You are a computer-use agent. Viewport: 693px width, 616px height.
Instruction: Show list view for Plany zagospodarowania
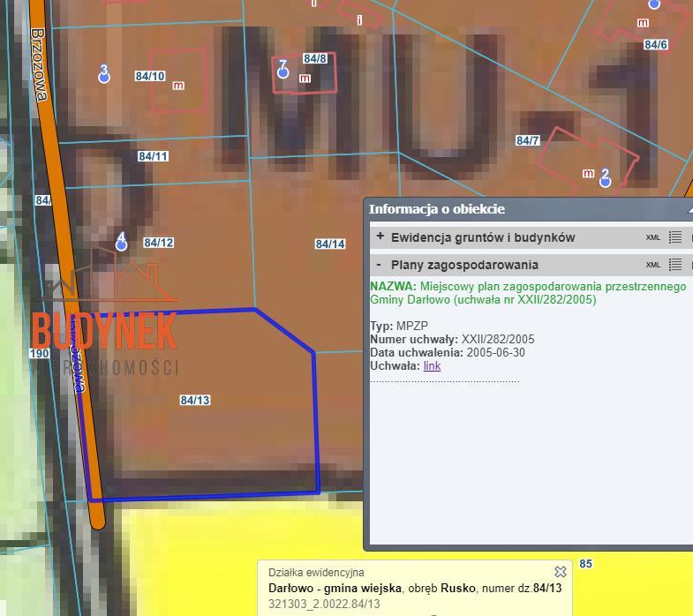pyautogui.click(x=675, y=265)
